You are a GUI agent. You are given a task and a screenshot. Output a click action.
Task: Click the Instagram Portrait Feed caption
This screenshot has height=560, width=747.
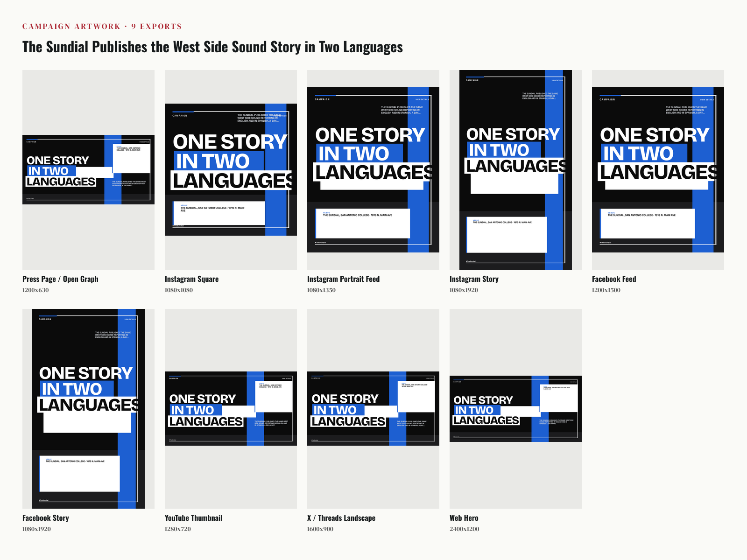click(x=343, y=279)
